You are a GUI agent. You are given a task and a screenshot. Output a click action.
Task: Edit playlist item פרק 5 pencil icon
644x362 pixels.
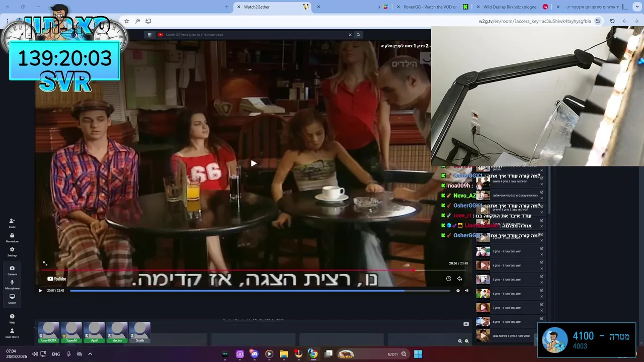click(542, 277)
